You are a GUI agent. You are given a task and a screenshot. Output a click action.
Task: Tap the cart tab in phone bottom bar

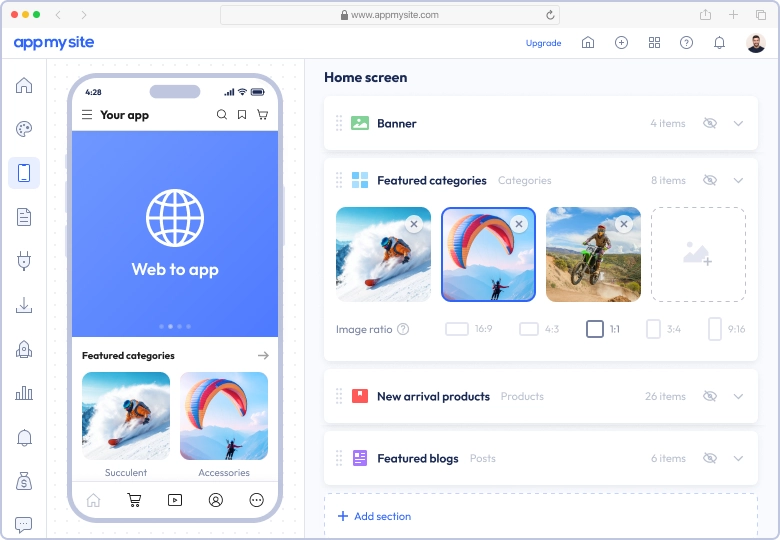(x=134, y=500)
